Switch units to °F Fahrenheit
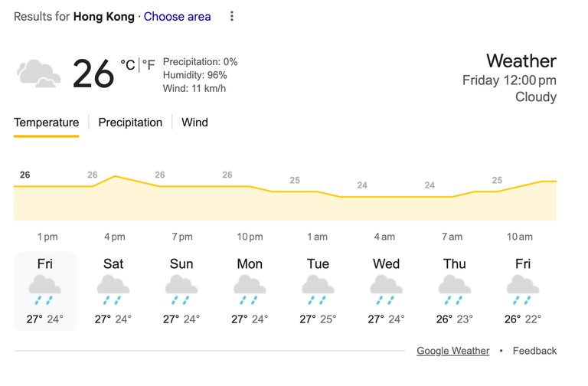Screen dimensions: 588x386 [149, 65]
